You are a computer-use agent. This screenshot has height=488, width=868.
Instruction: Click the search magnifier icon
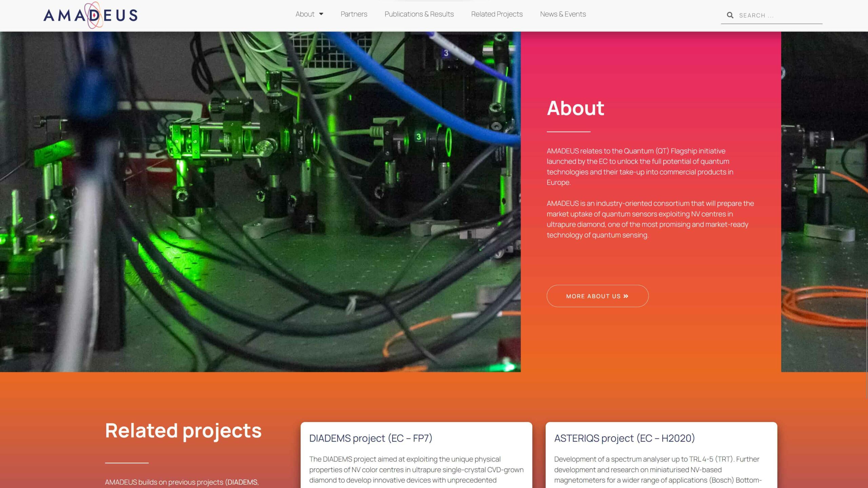click(x=730, y=15)
